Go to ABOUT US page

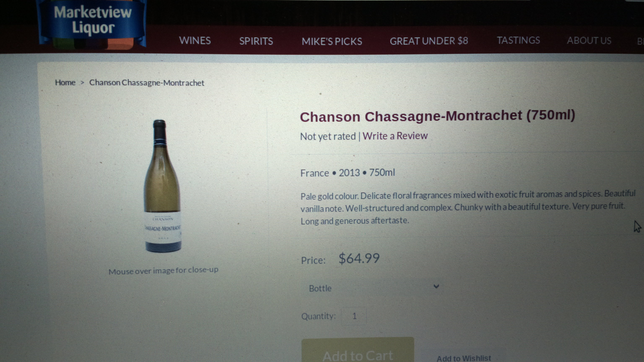coord(589,40)
